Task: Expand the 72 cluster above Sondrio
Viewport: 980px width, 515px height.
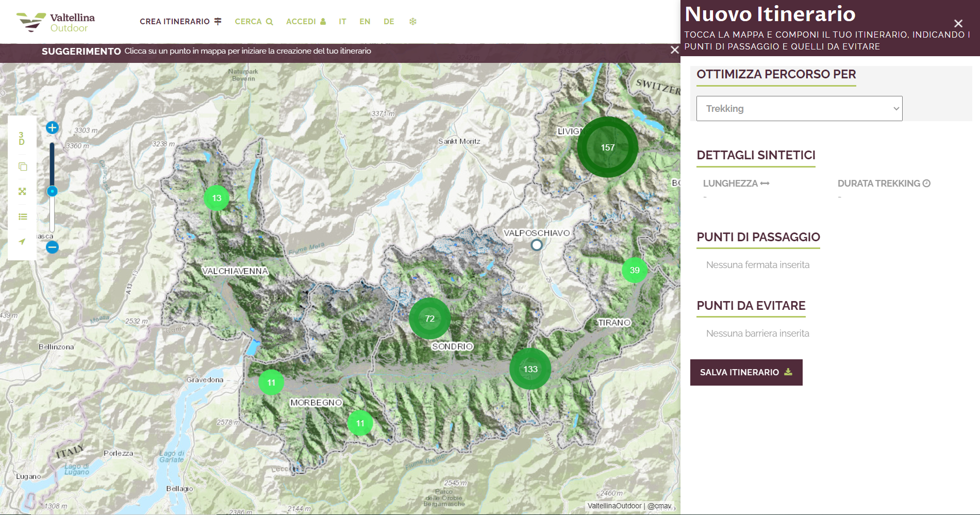Action: coord(429,319)
